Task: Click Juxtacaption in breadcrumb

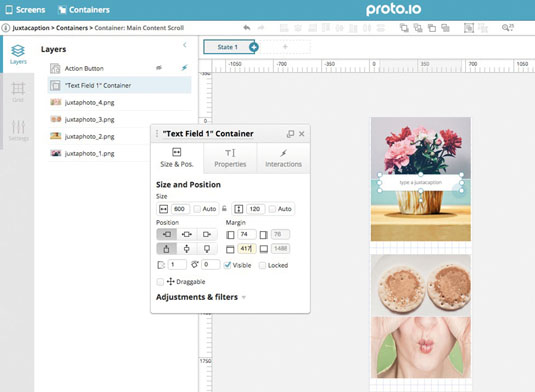Action: click(x=31, y=28)
